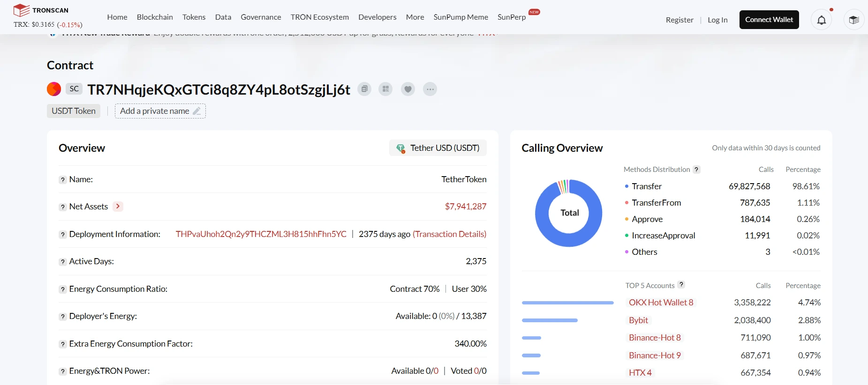The width and height of the screenshot is (868, 385).
Task: Open the Blockchain menu
Action: pyautogui.click(x=155, y=17)
